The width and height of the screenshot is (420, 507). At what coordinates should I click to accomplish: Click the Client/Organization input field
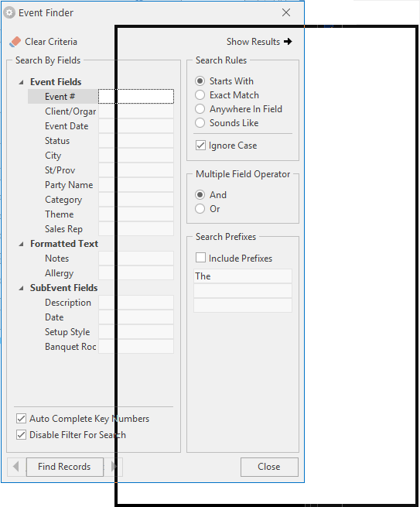(x=136, y=111)
